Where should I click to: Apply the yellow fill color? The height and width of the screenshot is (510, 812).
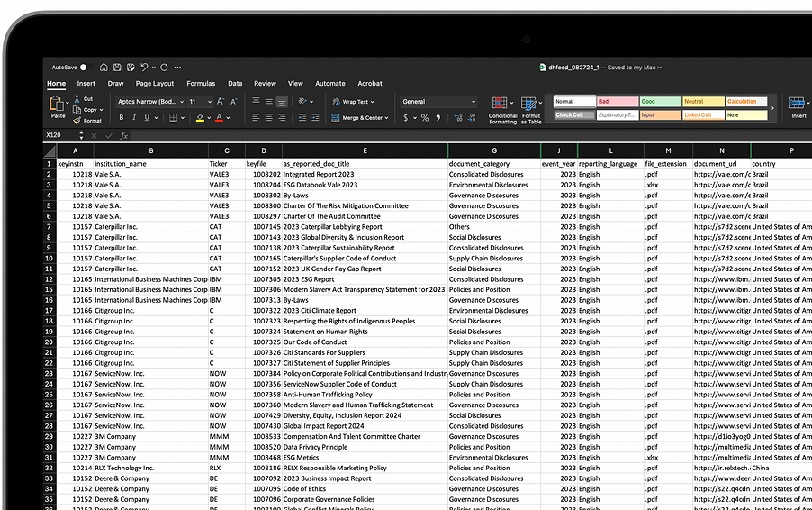tap(200, 118)
